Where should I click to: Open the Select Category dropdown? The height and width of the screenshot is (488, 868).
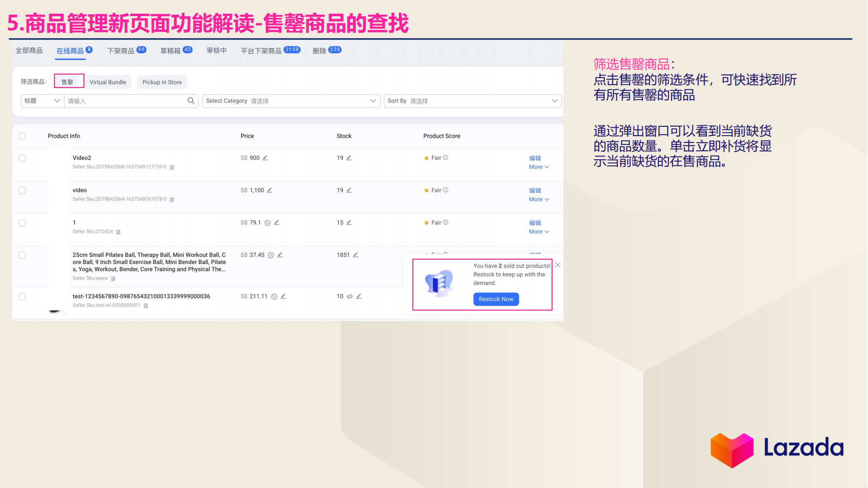tap(291, 101)
